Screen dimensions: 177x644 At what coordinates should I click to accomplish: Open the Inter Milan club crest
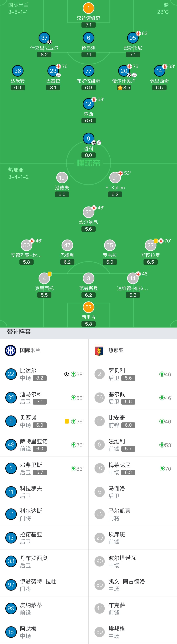[x=11, y=350]
